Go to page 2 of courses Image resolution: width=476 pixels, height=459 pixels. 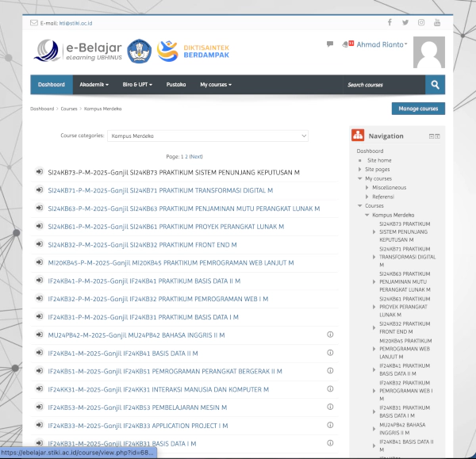click(x=186, y=156)
